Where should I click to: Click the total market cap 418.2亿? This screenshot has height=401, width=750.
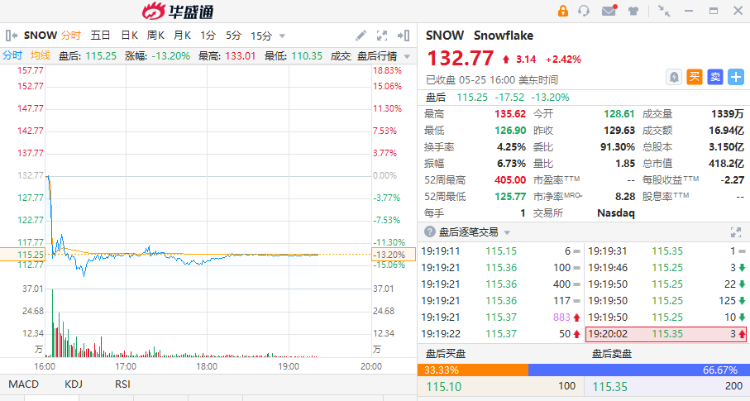click(726, 164)
